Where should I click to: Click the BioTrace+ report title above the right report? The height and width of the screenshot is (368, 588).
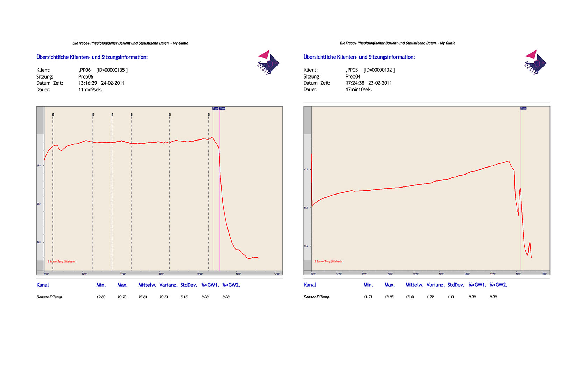tap(397, 43)
